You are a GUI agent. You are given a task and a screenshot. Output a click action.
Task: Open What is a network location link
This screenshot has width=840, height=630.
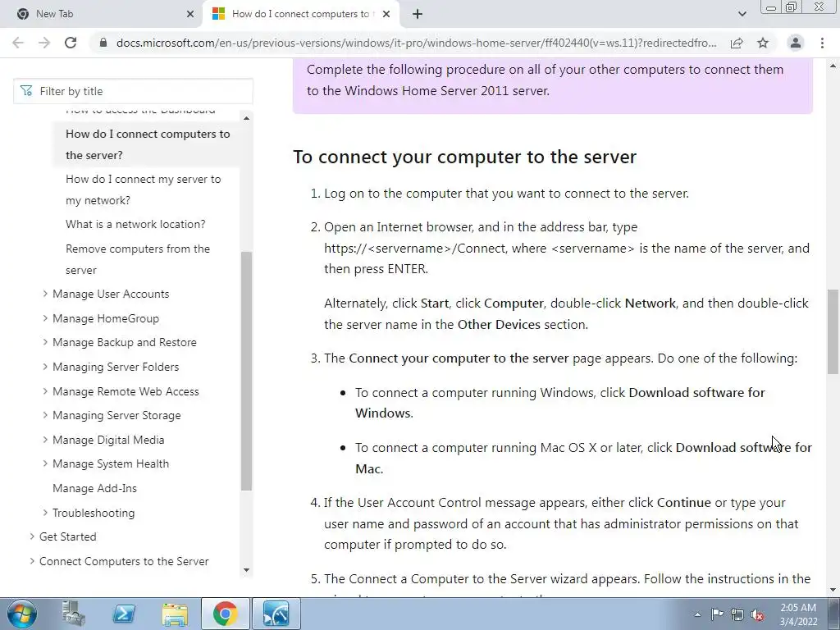tap(135, 224)
